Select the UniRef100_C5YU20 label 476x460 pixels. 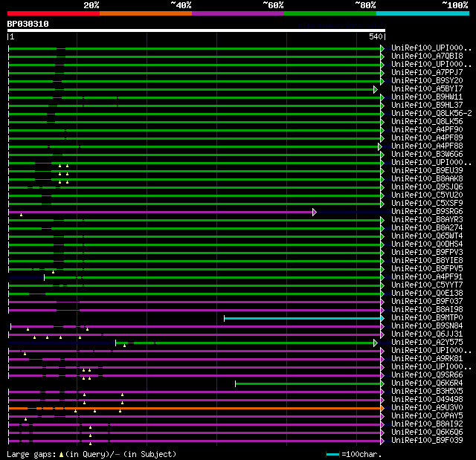coord(427,195)
